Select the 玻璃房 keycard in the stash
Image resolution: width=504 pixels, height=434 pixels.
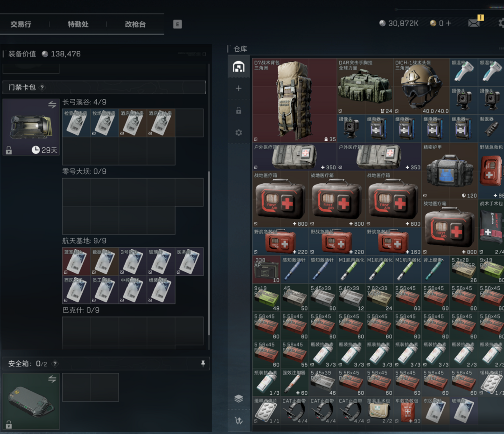464,411
